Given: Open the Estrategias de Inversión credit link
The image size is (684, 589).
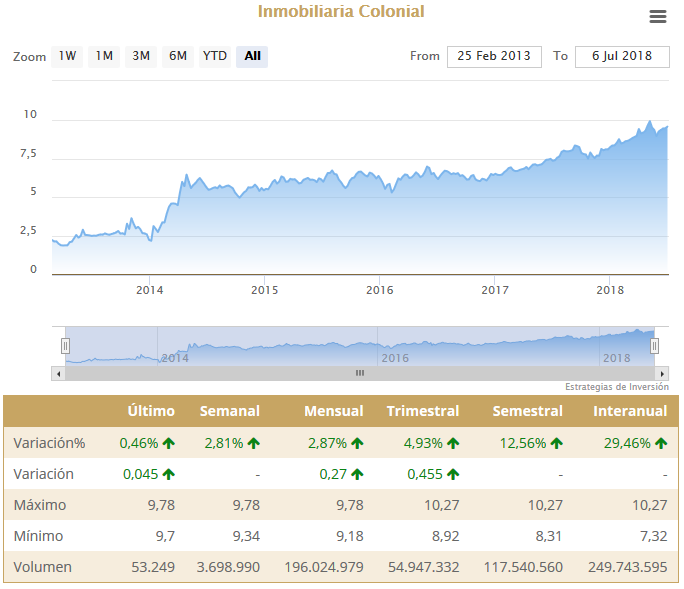Looking at the screenshot, I should coord(617,387).
